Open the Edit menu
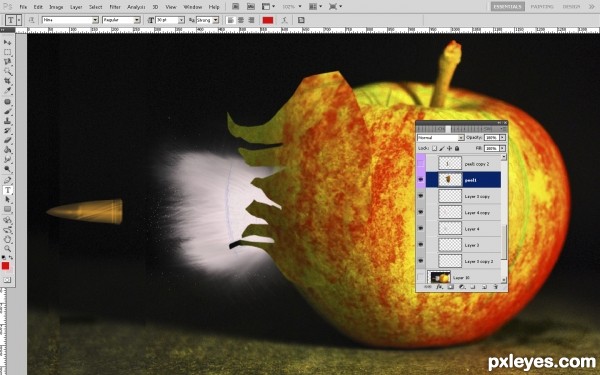Screen dimensions: 600x375 coord(38,7)
